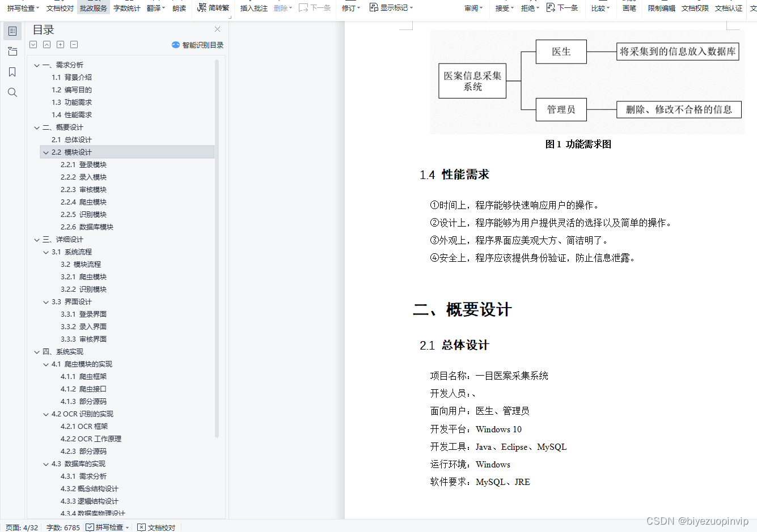The width and height of the screenshot is (757, 532).
Task: Collapse the 4.1 爬虫模块的实现 node
Action: point(46,364)
